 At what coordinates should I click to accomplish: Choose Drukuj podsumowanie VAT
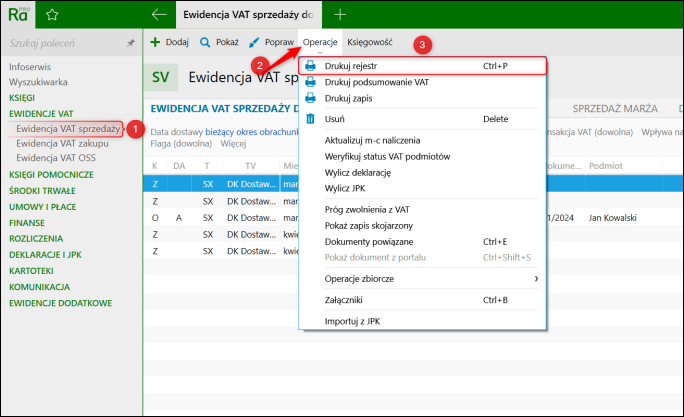click(422, 82)
